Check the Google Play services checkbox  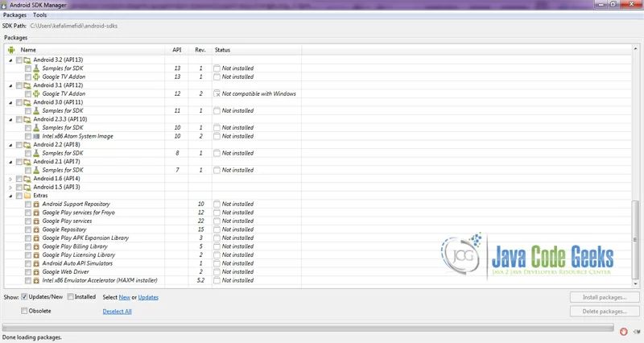pyautogui.click(x=28, y=221)
